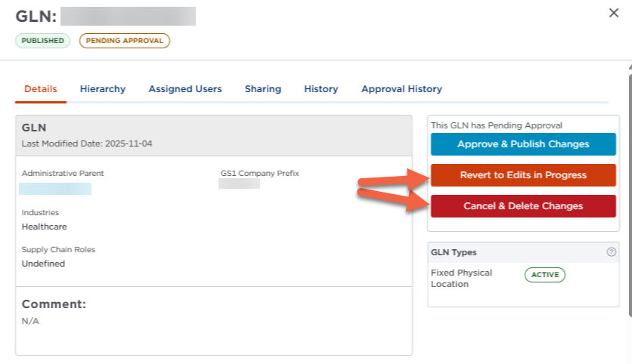This screenshot has height=364, width=632.
Task: Go to the Assigned Users tab
Action: pos(185,89)
